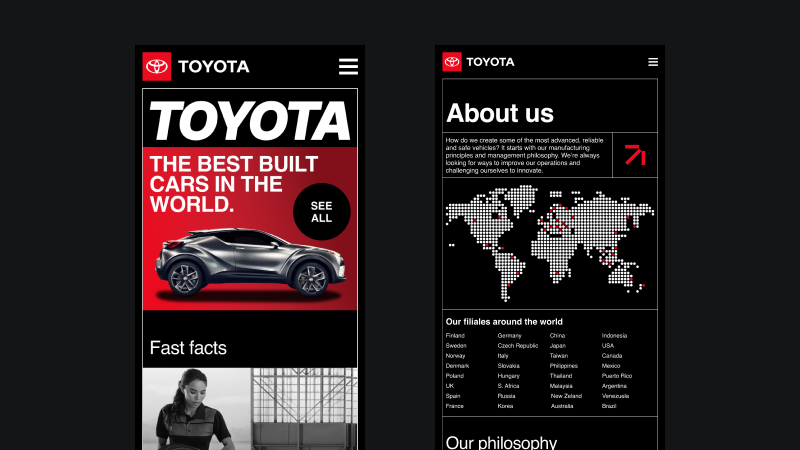Viewport: 800px width, 450px height.
Task: Select Italy in the country list
Action: [503, 356]
